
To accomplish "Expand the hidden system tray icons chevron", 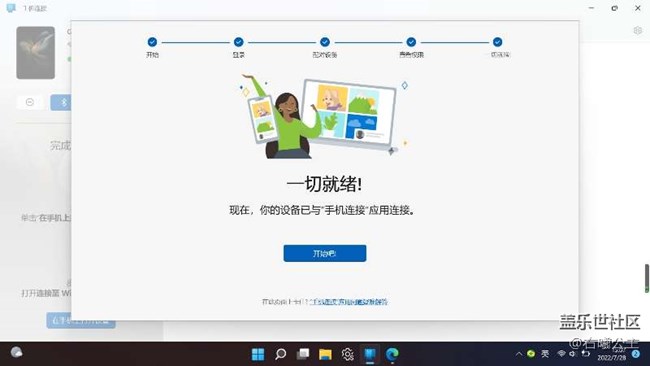I will click(519, 354).
